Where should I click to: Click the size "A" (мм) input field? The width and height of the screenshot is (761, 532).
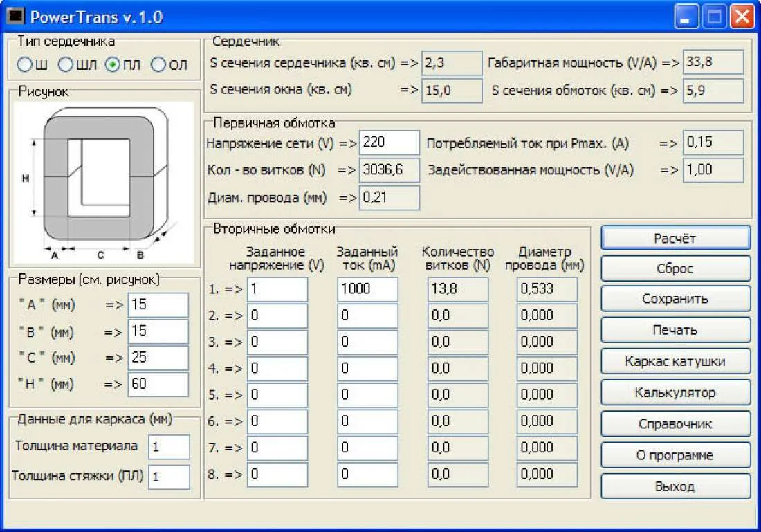tap(158, 304)
